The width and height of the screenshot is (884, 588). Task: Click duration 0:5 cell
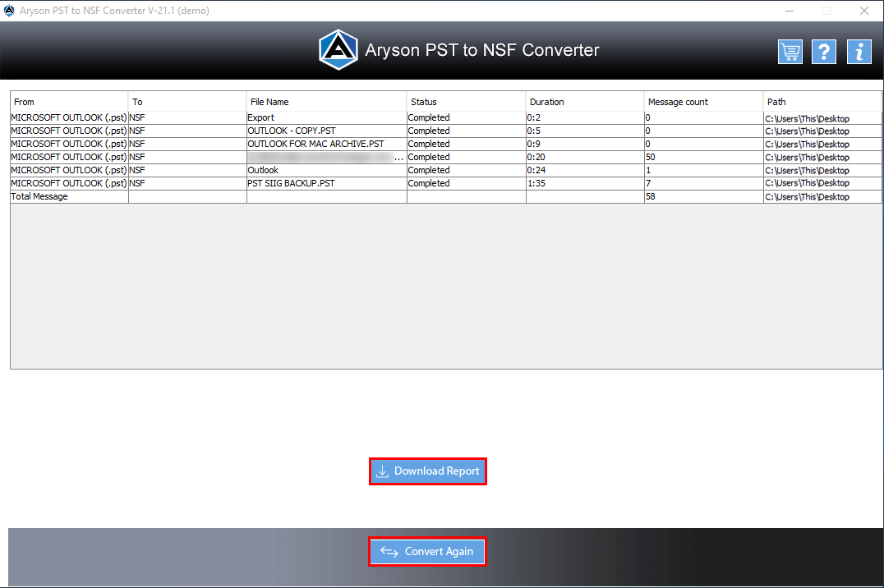pyautogui.click(x=585, y=131)
